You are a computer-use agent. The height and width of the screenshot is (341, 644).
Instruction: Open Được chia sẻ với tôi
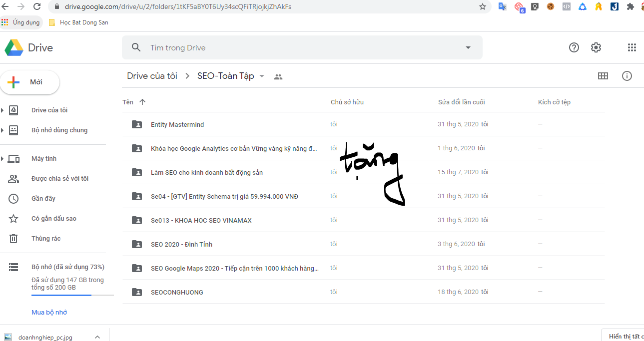pos(60,179)
